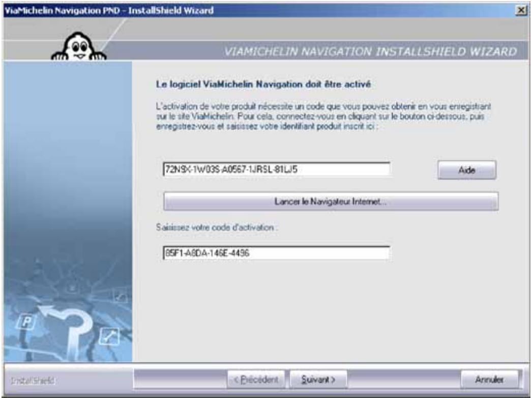Screen dimensions: 532x398
Task: Cancel installation with Annuler button
Action: [x=490, y=379]
